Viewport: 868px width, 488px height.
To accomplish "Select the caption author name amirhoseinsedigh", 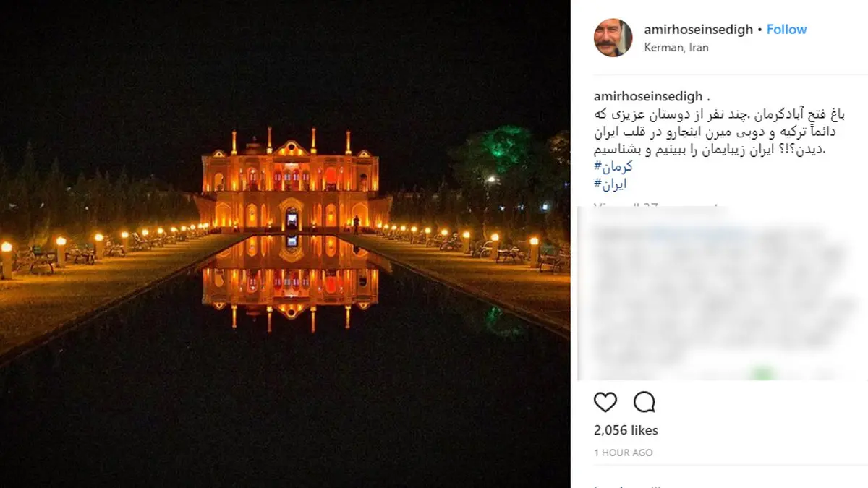I will point(647,96).
